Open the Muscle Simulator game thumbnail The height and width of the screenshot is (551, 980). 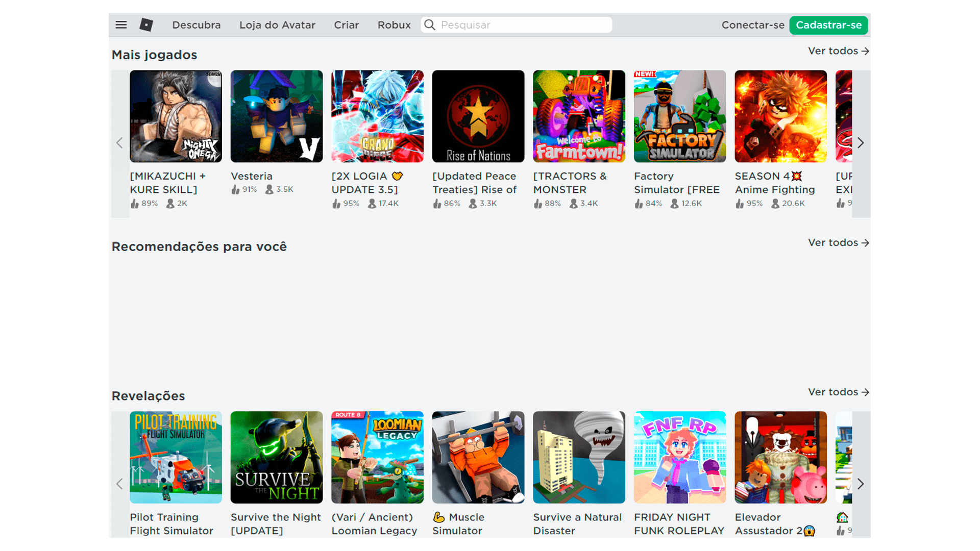tap(478, 458)
